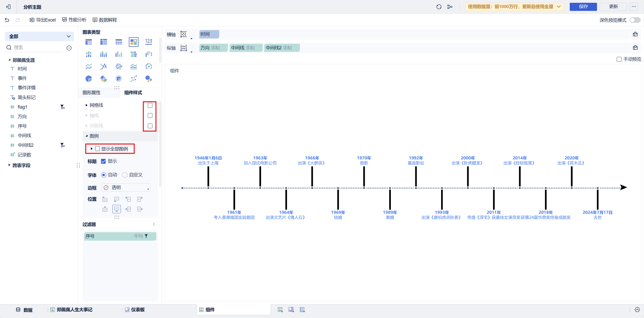Image resolution: width=644 pixels, height=318 pixels.
Task: Choose the comparison bar chart type
Action: tap(134, 54)
